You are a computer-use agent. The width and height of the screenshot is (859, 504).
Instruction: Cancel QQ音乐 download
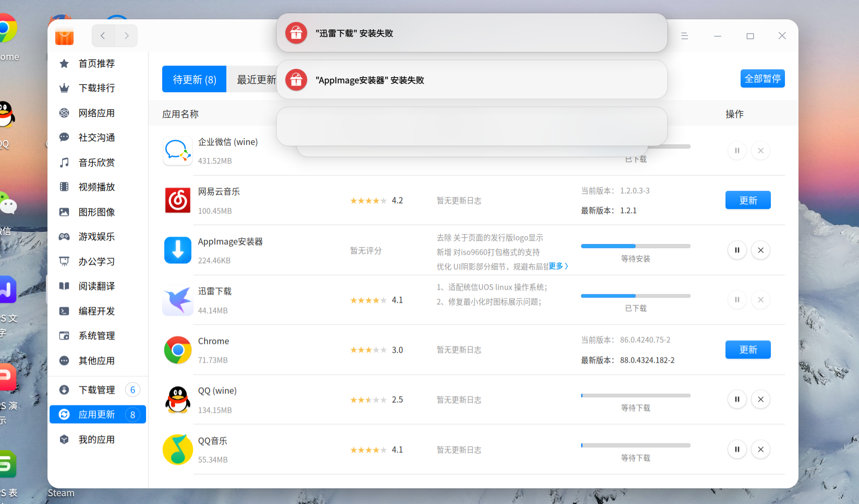coord(761,449)
